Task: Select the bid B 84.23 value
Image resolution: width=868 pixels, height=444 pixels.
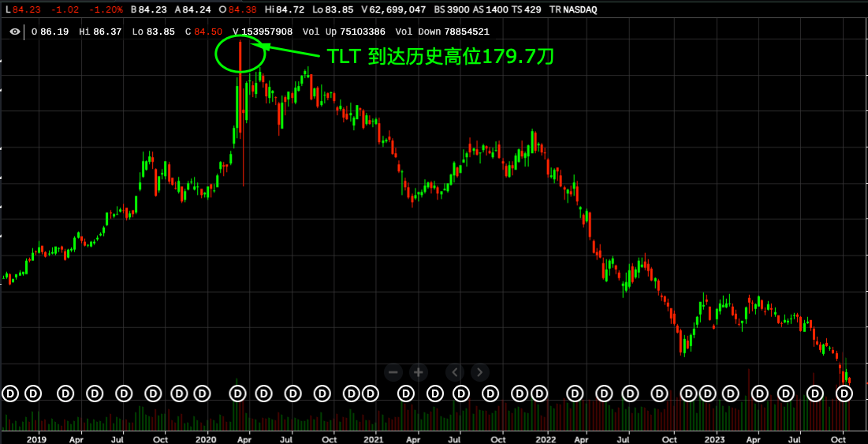Action: (x=147, y=9)
